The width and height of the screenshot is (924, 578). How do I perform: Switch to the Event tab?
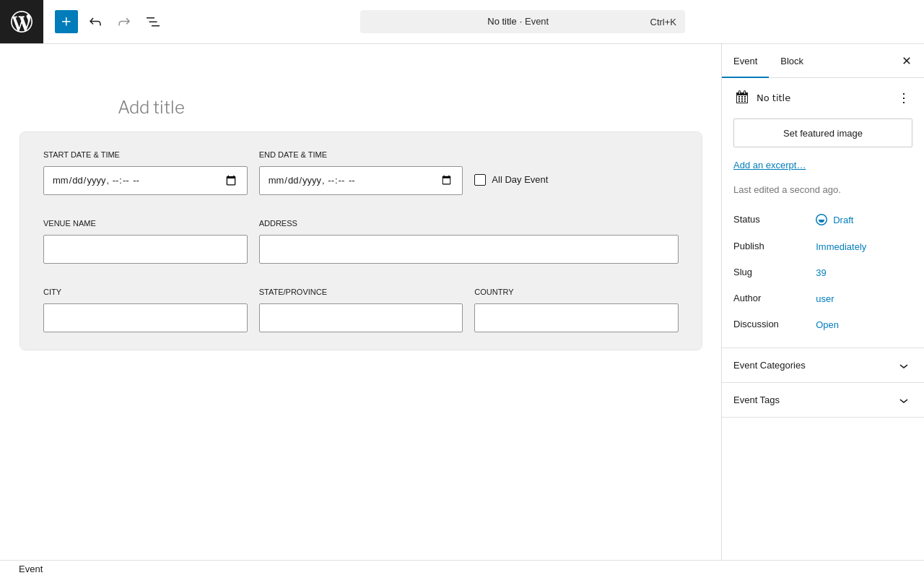click(745, 61)
